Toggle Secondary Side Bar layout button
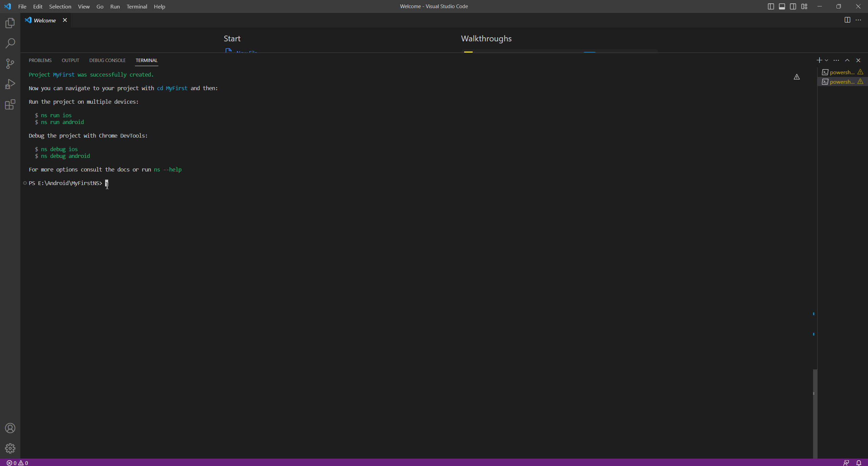Viewport: 868px width, 466px height. pos(793,6)
